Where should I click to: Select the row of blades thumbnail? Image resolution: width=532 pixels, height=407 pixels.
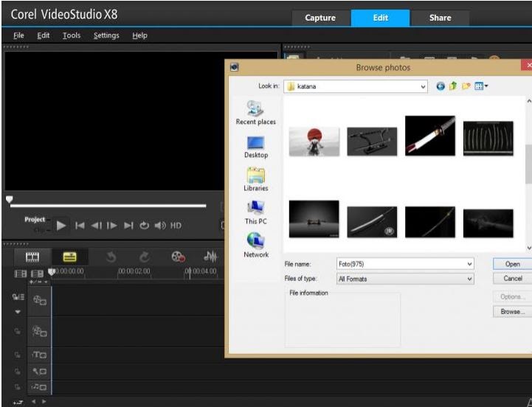pos(488,139)
